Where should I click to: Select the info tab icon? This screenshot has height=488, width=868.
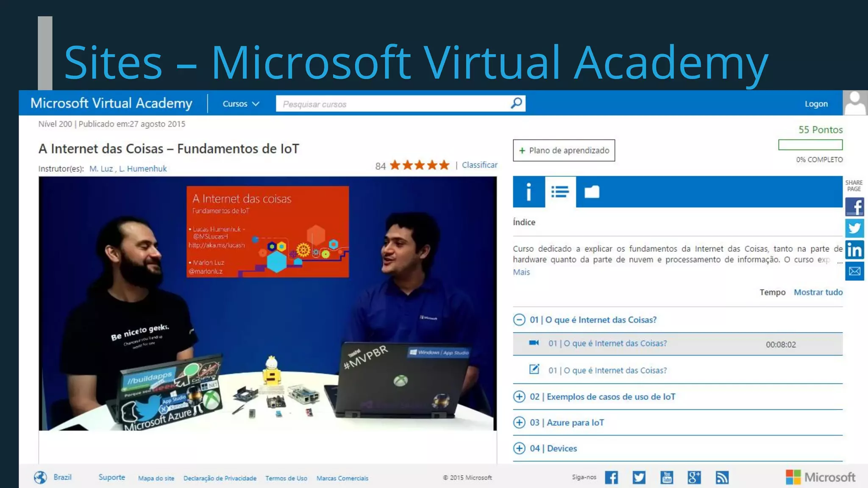click(x=529, y=192)
